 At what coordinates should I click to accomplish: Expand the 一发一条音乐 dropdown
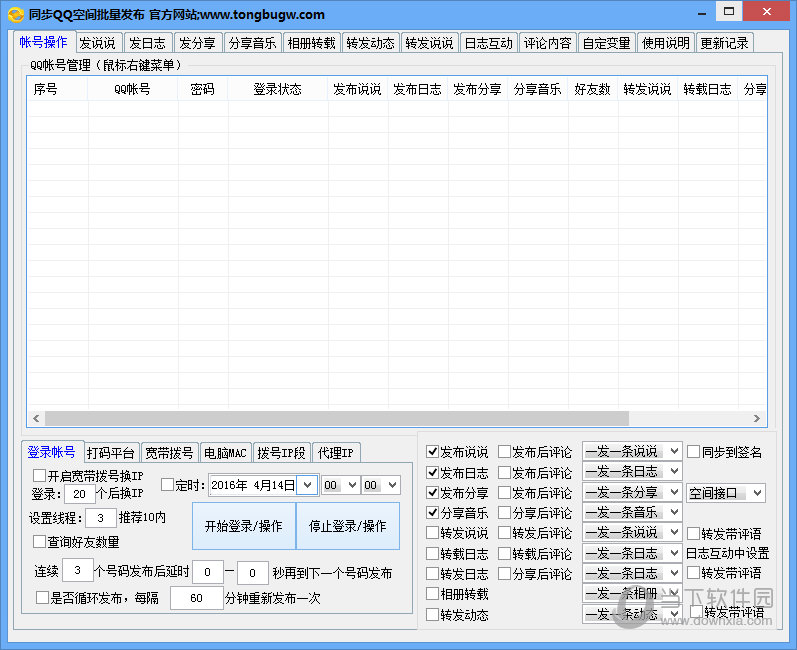(x=632, y=512)
